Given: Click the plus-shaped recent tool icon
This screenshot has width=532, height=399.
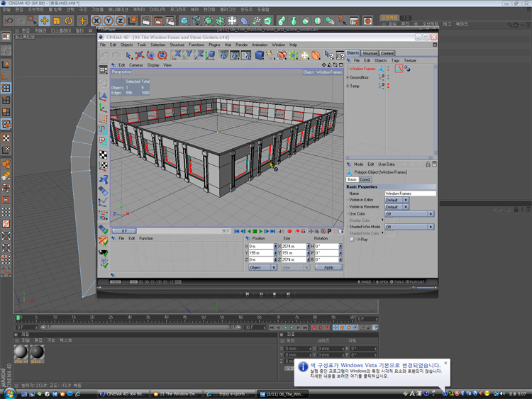Looking at the screenshot, I should click(82, 21).
